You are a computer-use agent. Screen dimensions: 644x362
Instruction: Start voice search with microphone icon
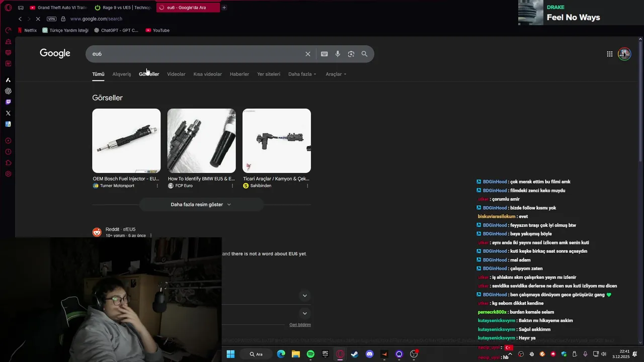338,54
